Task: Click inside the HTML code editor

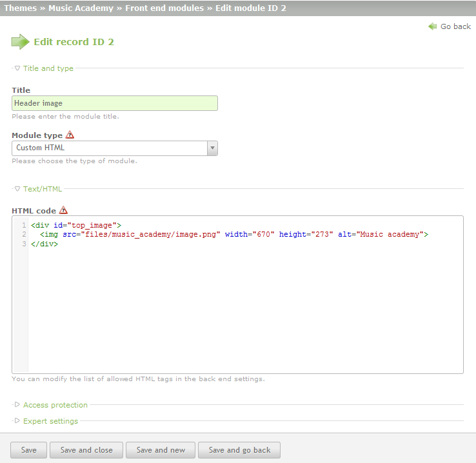Action: [x=245, y=303]
